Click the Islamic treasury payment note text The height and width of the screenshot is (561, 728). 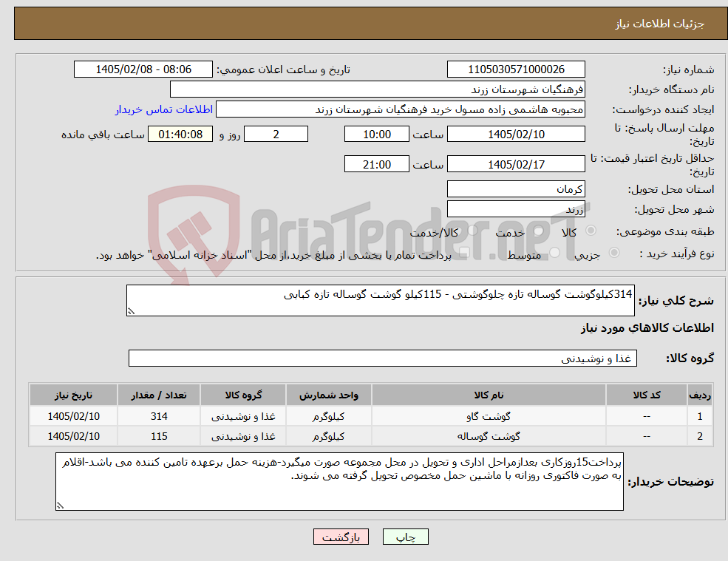273,255
